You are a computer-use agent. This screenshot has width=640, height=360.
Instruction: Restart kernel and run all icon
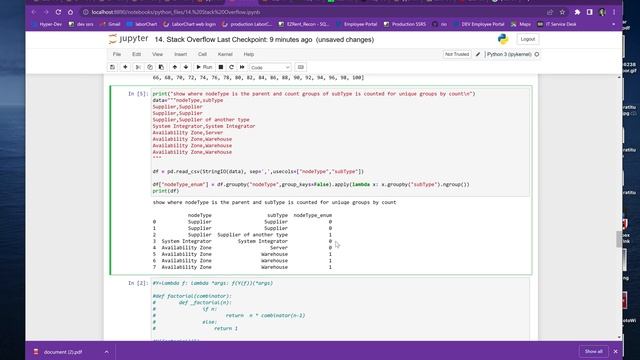tap(242, 67)
